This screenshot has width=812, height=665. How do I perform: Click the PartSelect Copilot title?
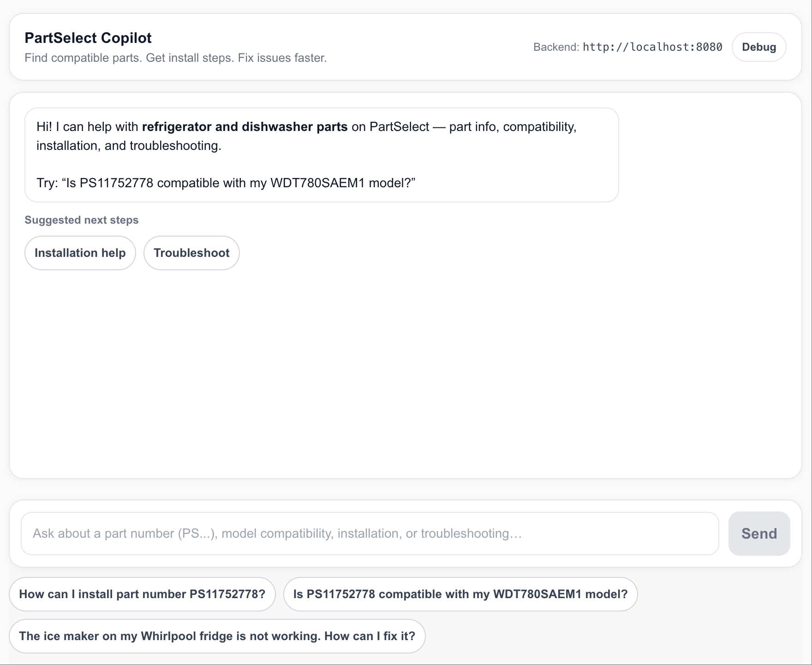[88, 38]
